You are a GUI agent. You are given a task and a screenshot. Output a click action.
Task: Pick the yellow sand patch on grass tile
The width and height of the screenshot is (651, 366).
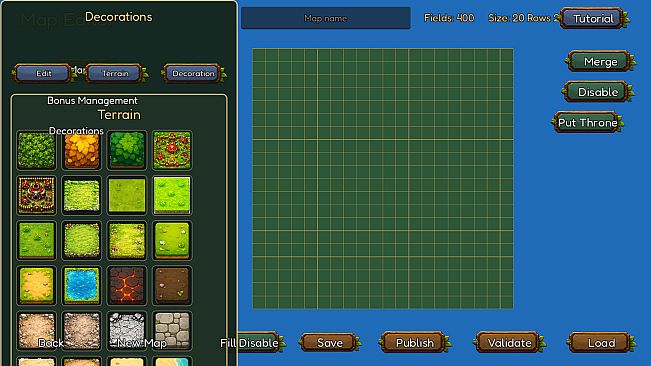click(36, 285)
